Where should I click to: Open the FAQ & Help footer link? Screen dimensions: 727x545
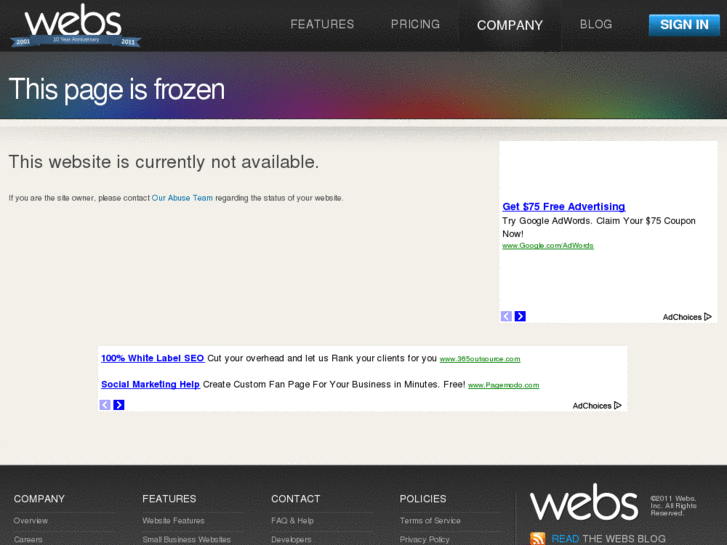tap(293, 521)
